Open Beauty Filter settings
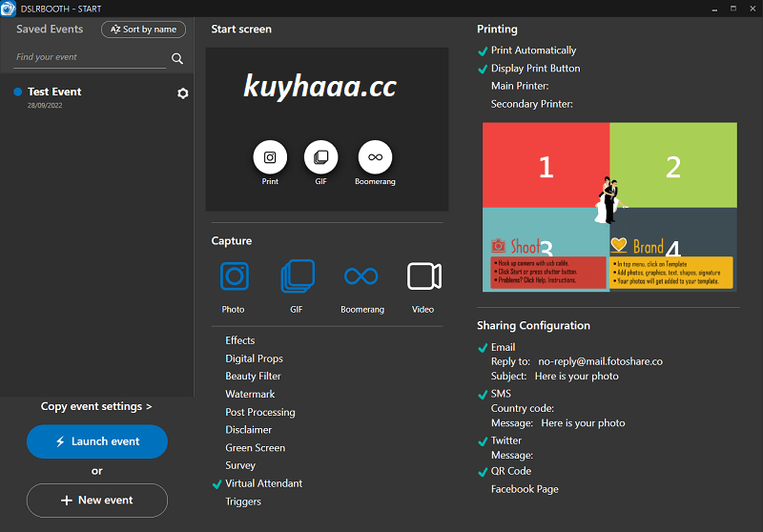 coord(253,376)
